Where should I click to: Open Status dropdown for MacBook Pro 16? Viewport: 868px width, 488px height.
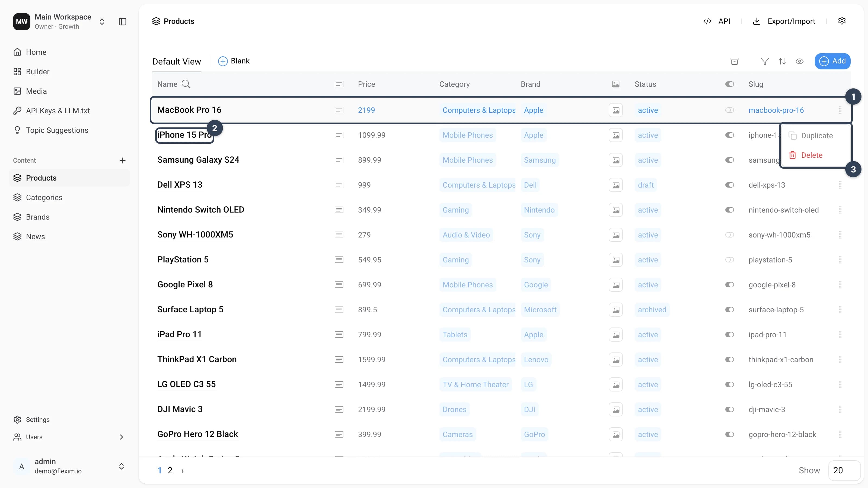click(648, 110)
